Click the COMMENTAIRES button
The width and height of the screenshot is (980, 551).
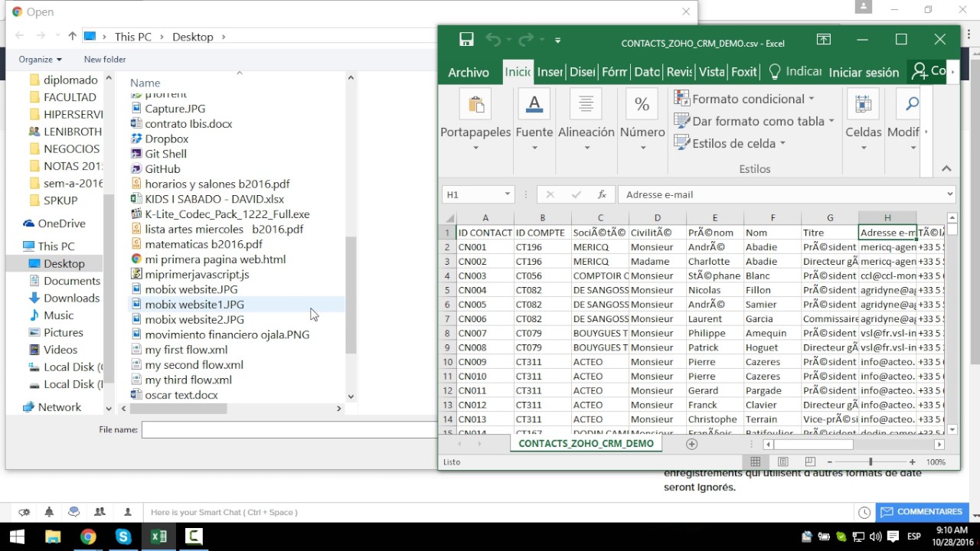point(921,512)
